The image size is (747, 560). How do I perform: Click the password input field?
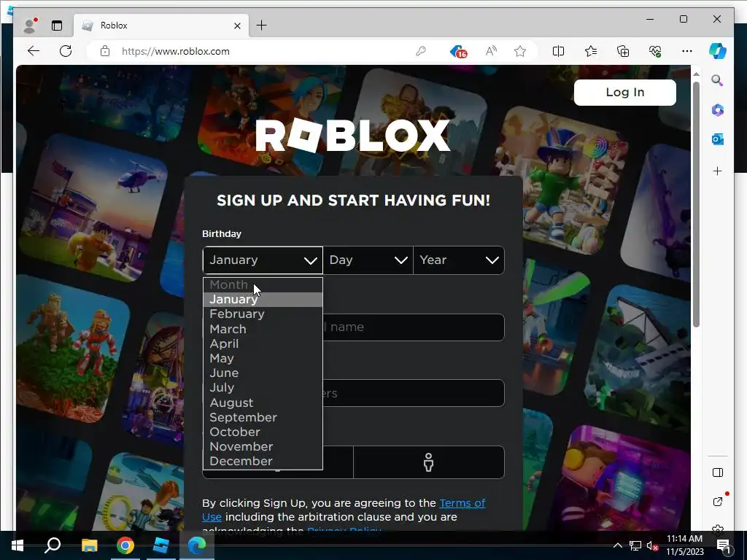pyautogui.click(x=354, y=393)
